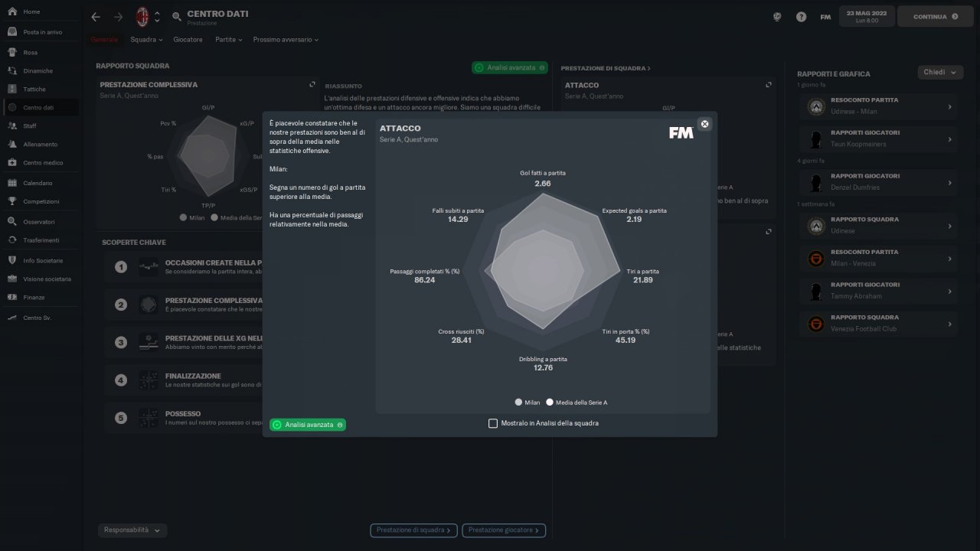Screen dimensions: 980x551
Task: Open the Centro Sv. sidebar icon
Action: pos(12,318)
